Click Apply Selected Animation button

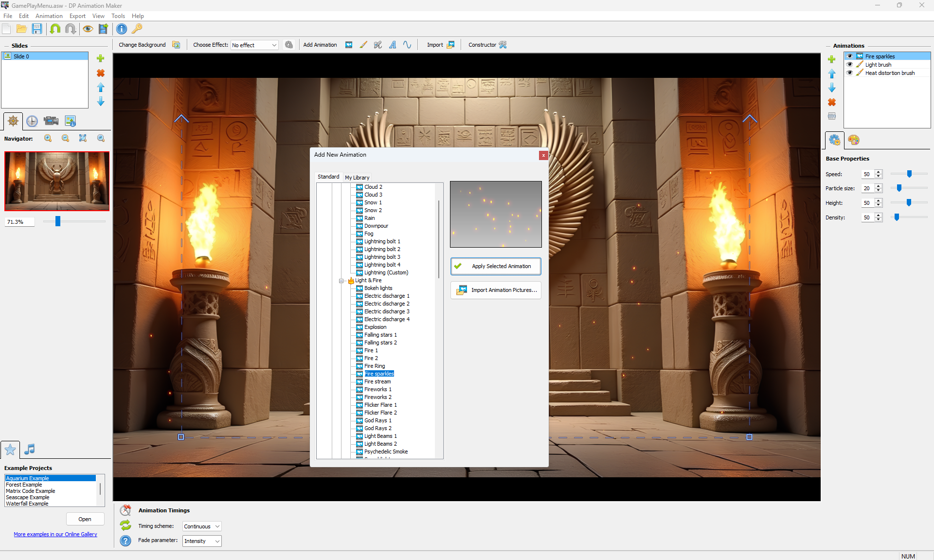pos(496,266)
